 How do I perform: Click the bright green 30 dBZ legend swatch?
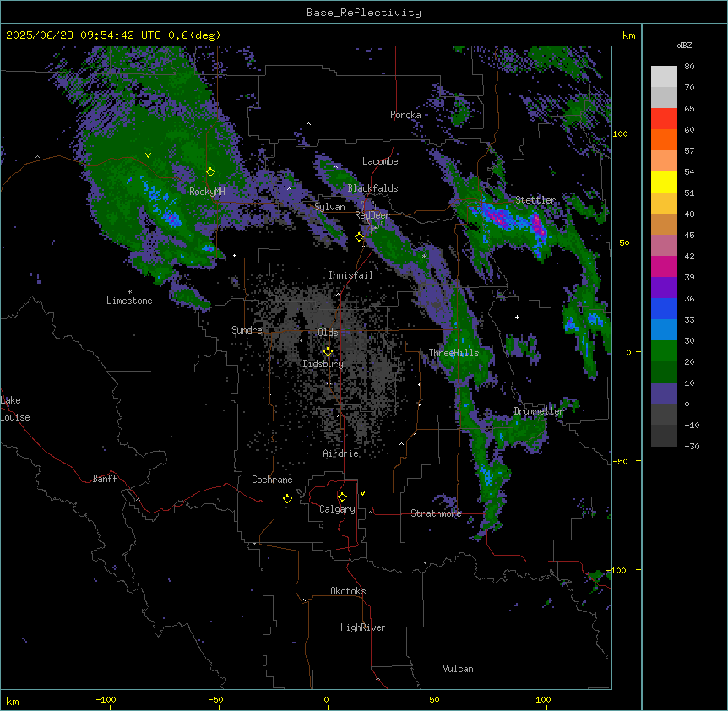pos(664,351)
